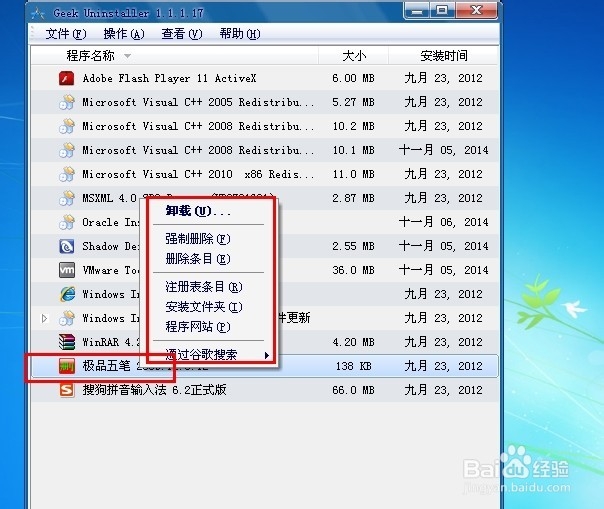Click the Geek Uninstaller title bar icon
The image size is (604, 509).
[38, 14]
